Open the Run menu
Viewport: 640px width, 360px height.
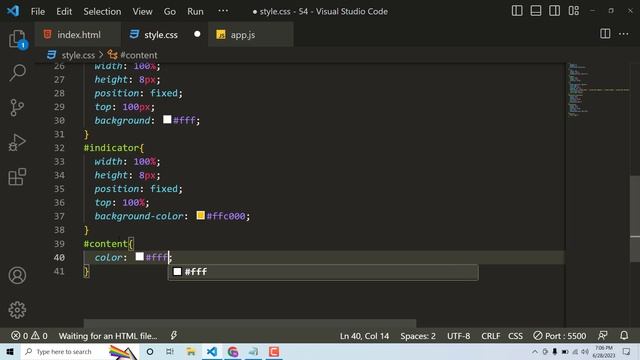click(196, 11)
